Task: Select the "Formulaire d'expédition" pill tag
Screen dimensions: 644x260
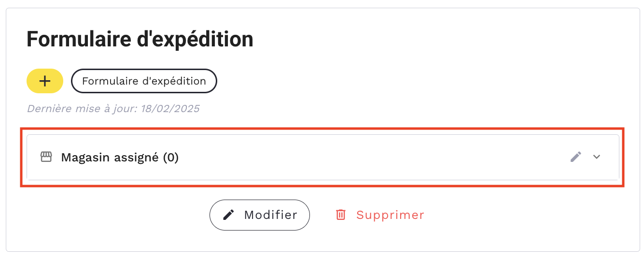Action: (x=144, y=81)
